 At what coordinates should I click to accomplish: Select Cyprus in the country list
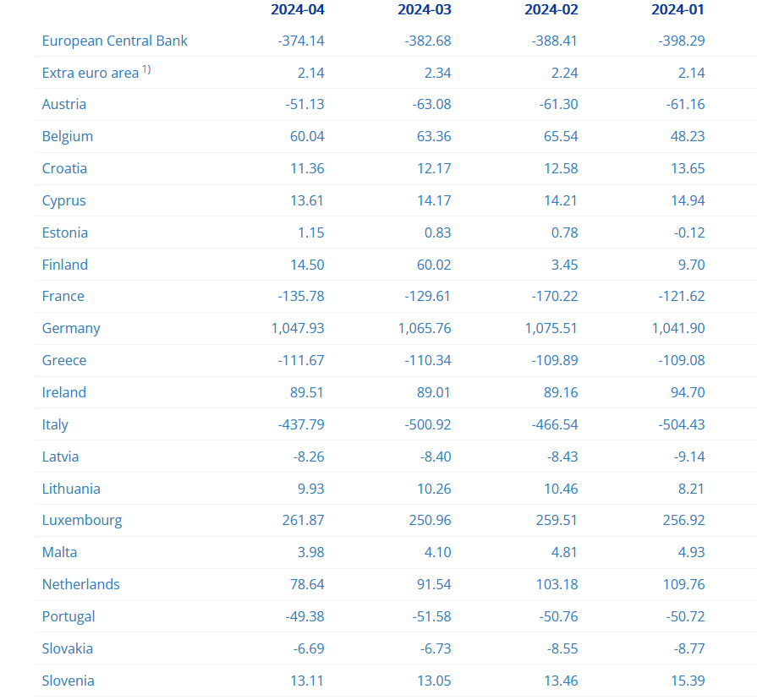[x=63, y=200]
